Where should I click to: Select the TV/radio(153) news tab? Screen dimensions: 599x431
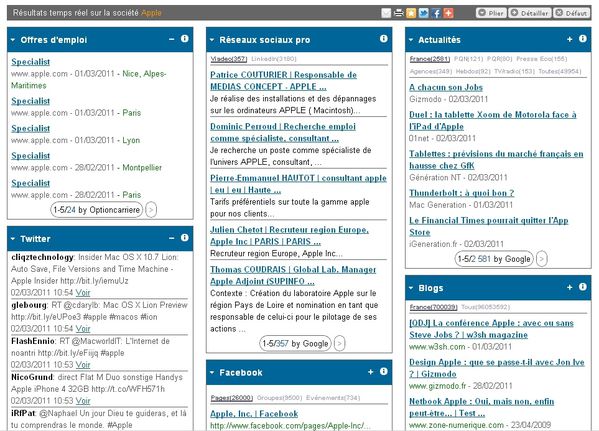514,71
